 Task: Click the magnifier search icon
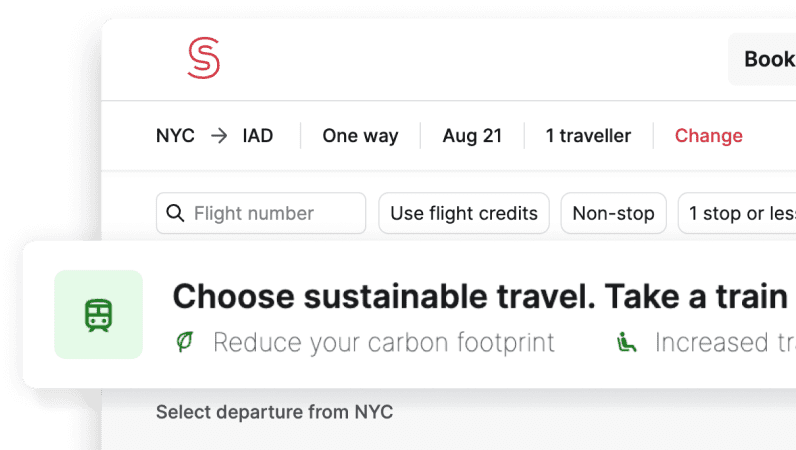click(175, 213)
